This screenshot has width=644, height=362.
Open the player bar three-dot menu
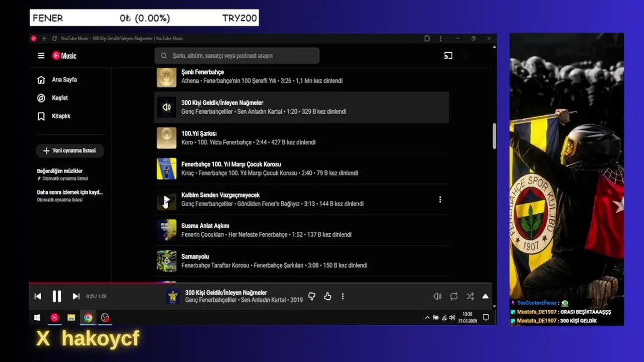(x=343, y=297)
